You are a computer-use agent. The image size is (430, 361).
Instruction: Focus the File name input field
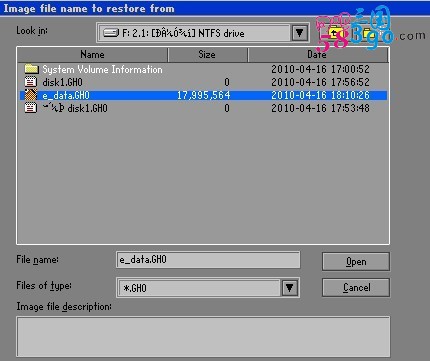(208, 260)
